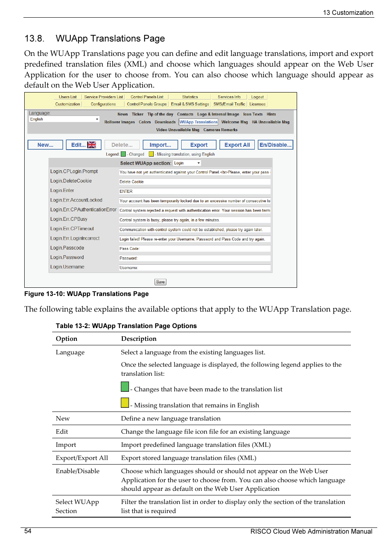392x555 pixels.
Task: Switch to Video Unavailable Msg tab
Action: click(178, 130)
